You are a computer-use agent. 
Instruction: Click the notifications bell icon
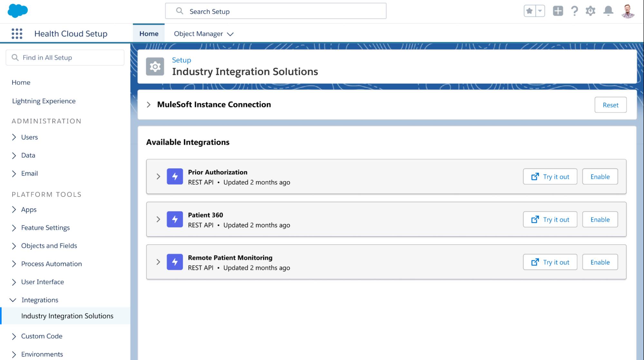point(609,11)
